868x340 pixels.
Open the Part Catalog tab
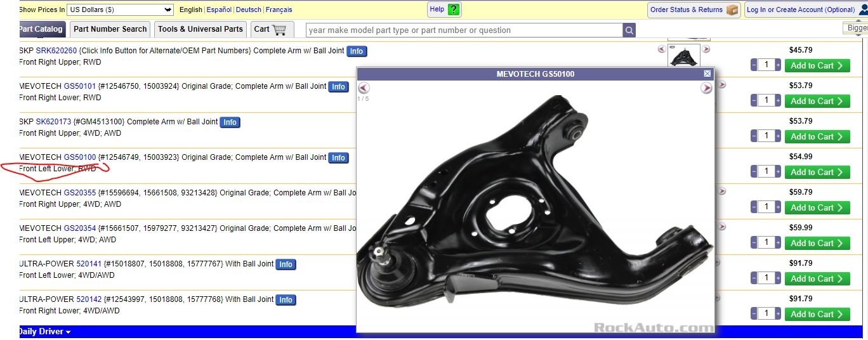[x=41, y=29]
